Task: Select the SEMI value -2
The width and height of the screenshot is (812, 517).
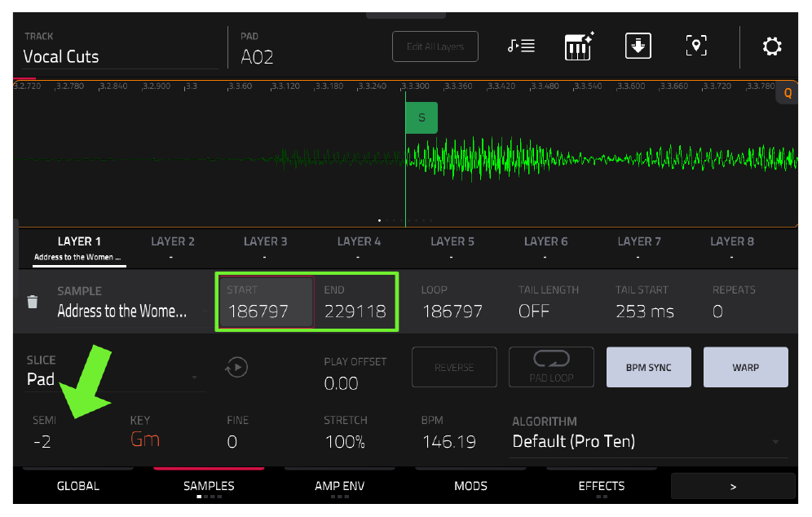Action: point(45,431)
